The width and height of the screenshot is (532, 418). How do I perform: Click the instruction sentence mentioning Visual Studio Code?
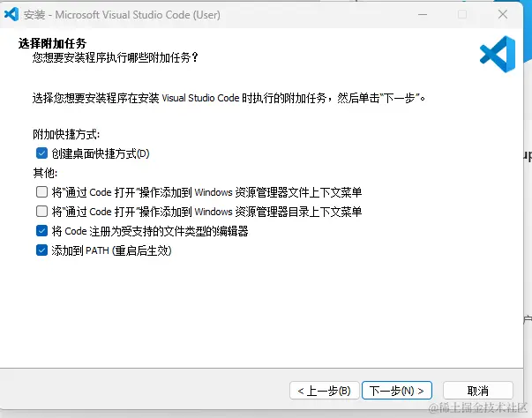coord(229,98)
